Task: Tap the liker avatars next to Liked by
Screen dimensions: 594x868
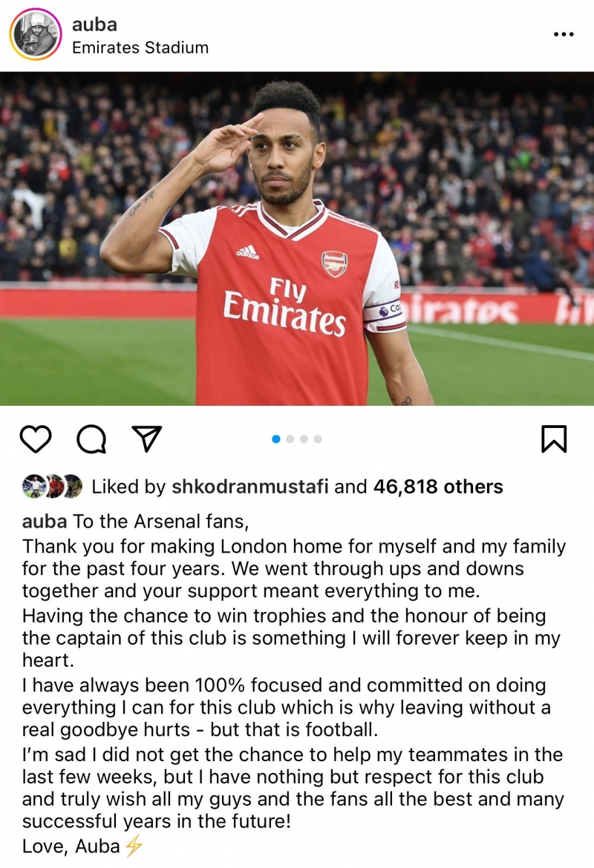Action: 52,486
